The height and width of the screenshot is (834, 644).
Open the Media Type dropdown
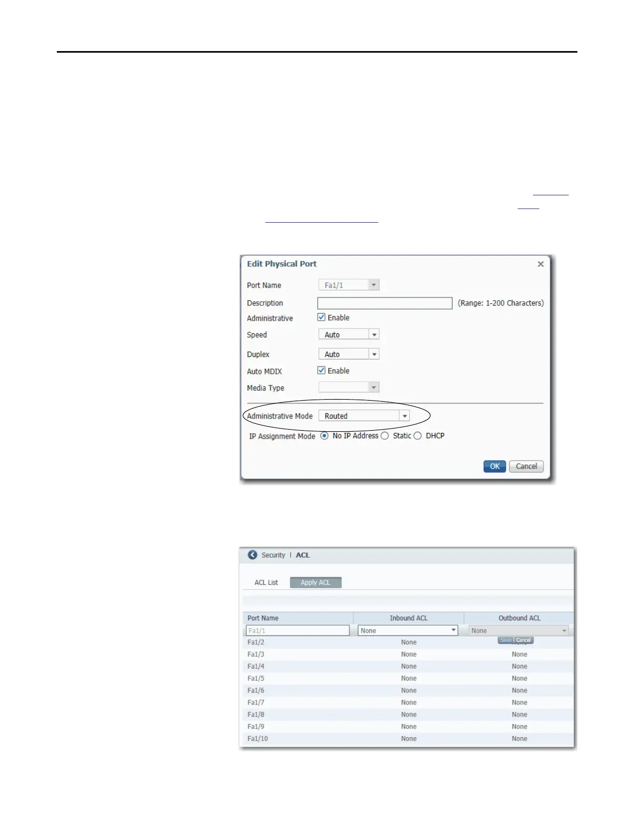point(349,388)
